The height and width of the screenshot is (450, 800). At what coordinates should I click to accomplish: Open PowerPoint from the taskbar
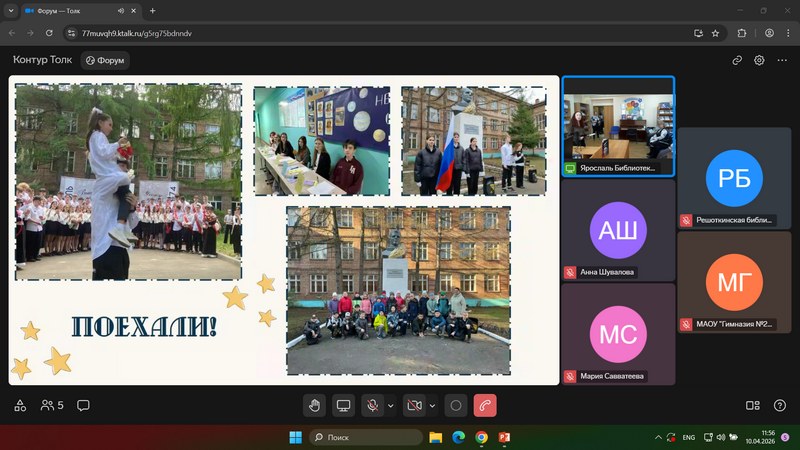point(505,437)
